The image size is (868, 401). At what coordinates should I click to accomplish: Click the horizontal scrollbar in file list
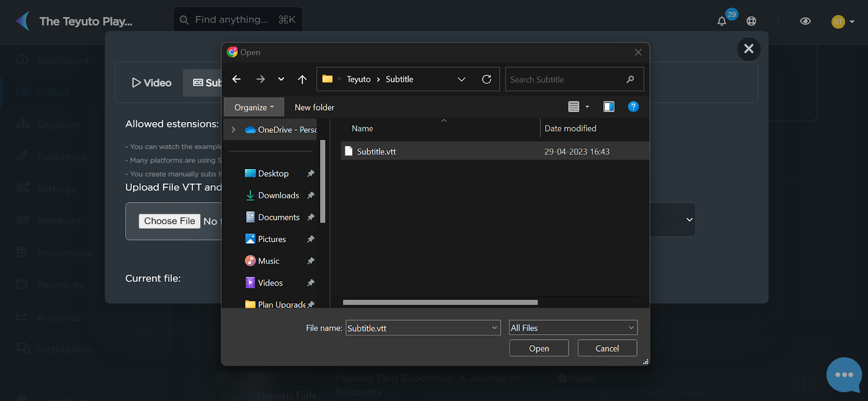point(440,302)
